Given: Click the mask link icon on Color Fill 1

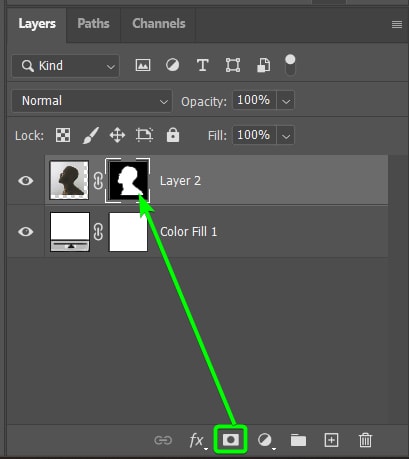Looking at the screenshot, I should tap(98, 232).
